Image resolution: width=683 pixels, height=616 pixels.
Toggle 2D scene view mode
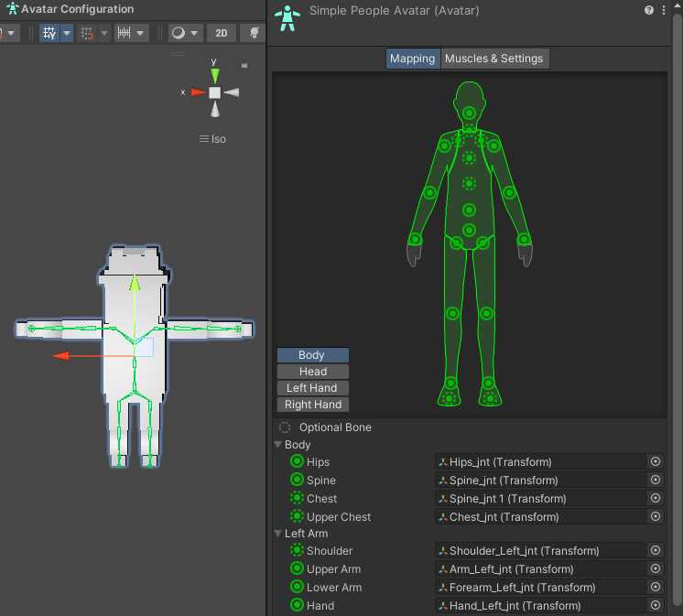click(222, 33)
